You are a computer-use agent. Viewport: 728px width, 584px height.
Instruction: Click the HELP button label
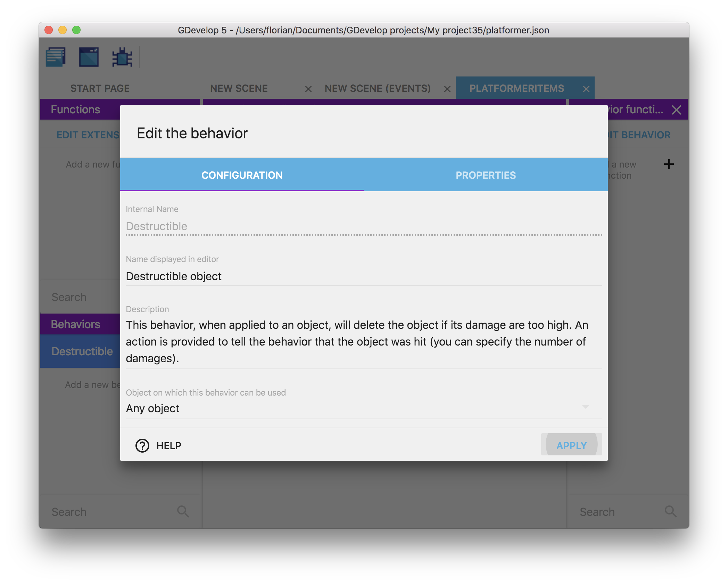[169, 446]
